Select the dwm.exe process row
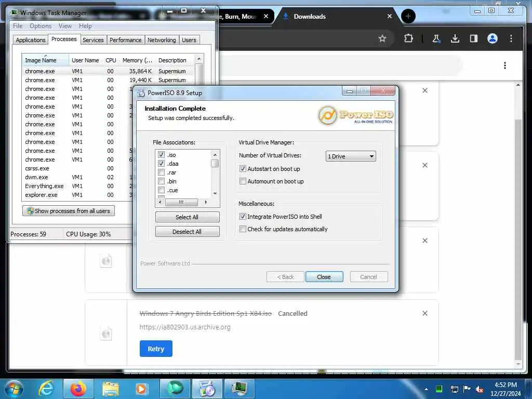Viewport: 532px width, 399px height. [x=77, y=177]
